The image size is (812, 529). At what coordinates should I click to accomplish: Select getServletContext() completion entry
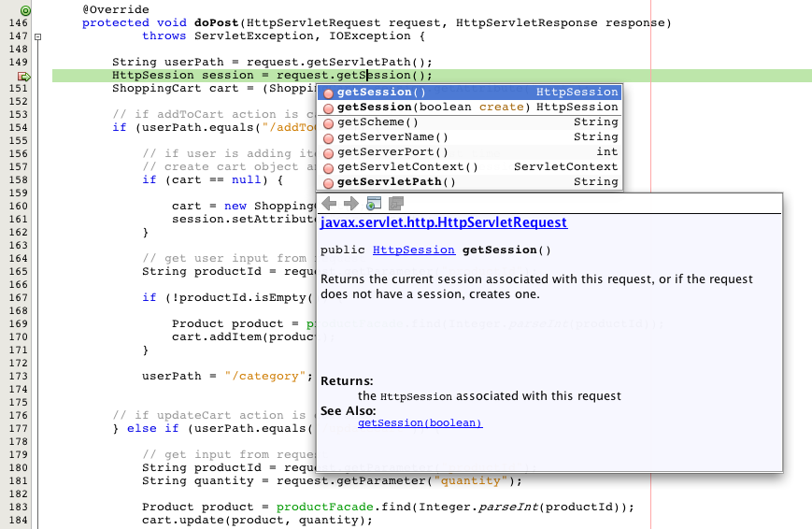407,167
